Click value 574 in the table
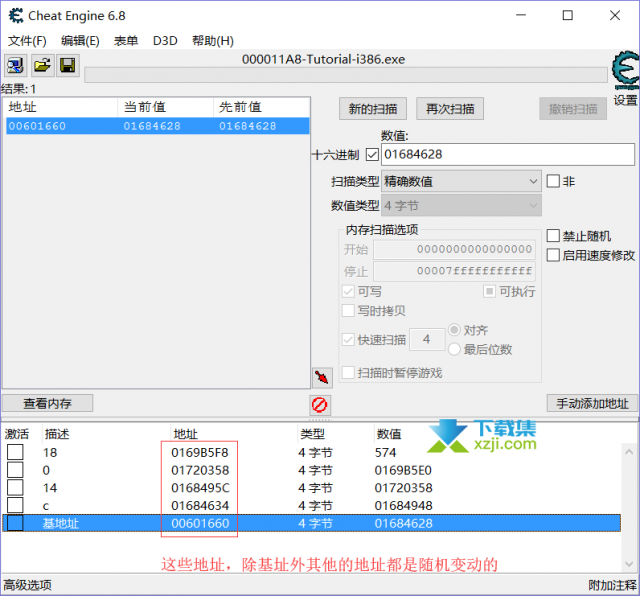Viewport: 640px width, 596px height. (x=385, y=452)
